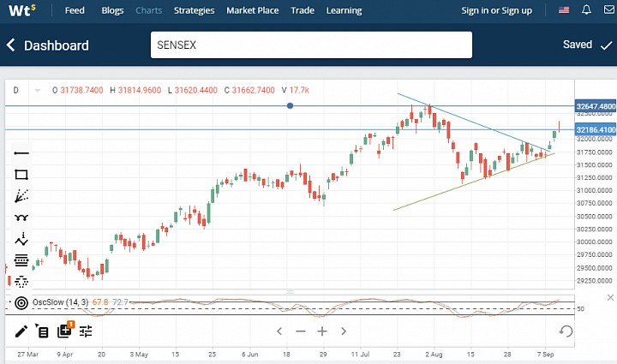The width and height of the screenshot is (617, 364).
Task: Click the 30000.0000 price axis label
Action: 594,242
